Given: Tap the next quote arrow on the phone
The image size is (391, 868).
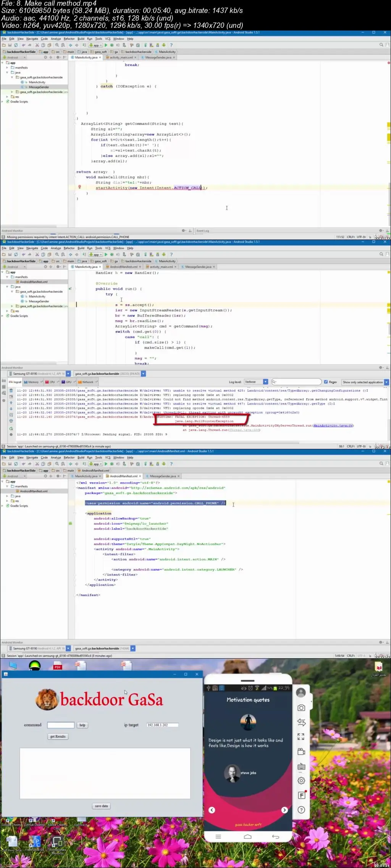Looking at the screenshot, I should tap(284, 810).
